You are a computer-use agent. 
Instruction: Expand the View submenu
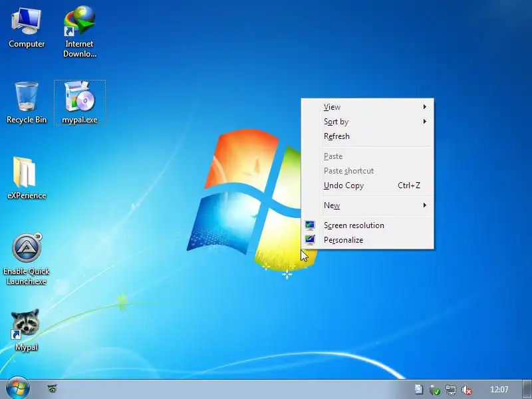368,107
